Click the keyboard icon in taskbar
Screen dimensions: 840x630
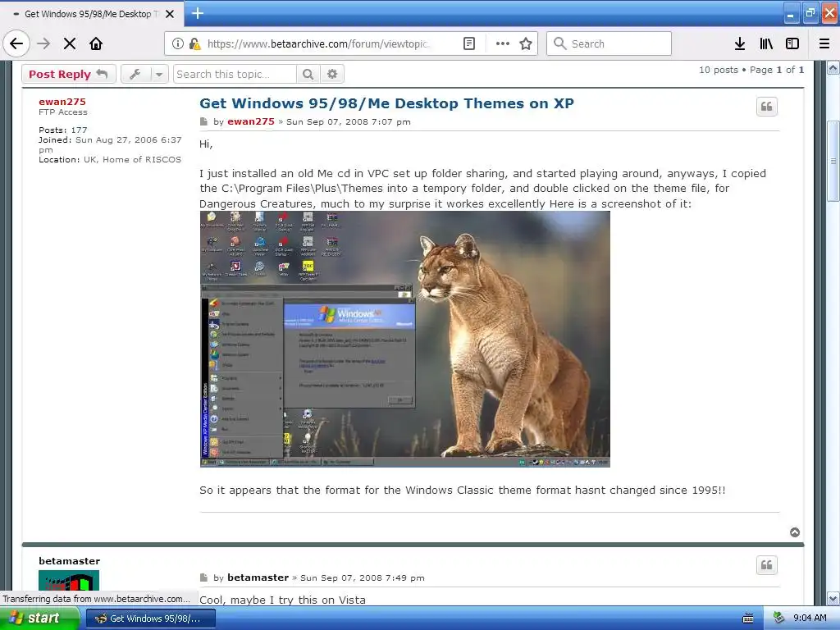click(748, 619)
